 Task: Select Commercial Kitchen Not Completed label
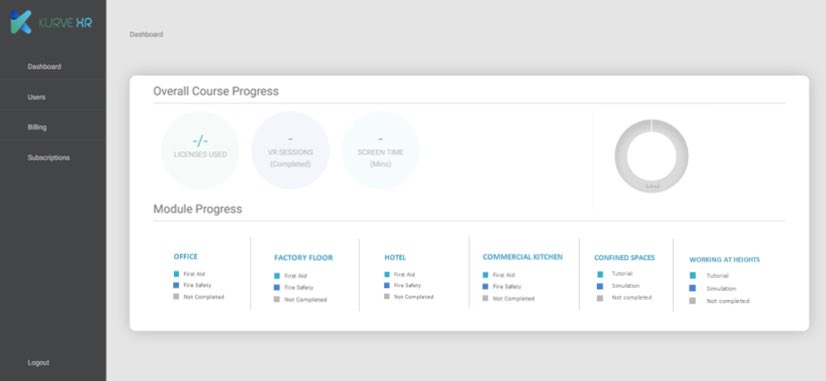coord(514,298)
